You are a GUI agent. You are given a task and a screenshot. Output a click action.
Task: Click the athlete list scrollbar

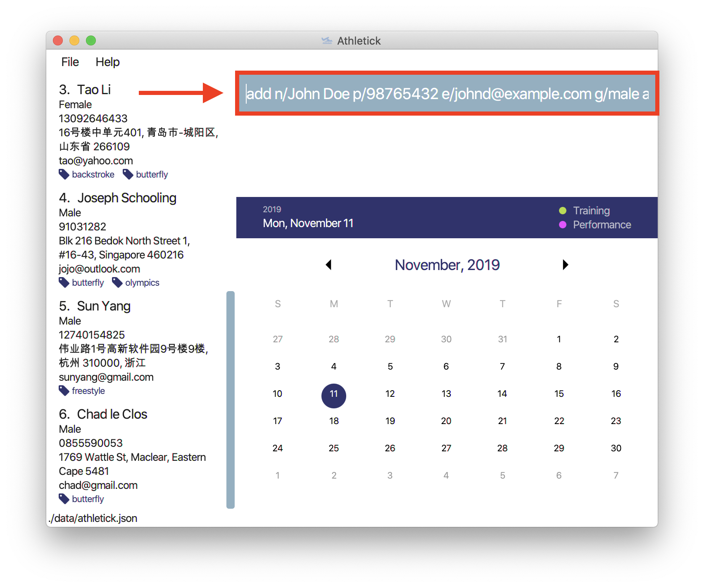pos(231,400)
